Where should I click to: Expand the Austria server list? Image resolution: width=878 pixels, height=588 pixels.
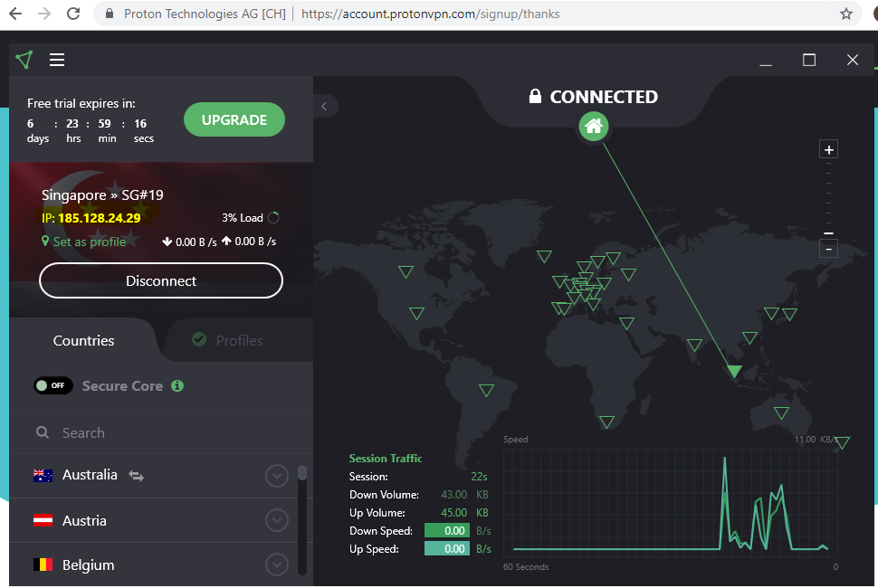click(x=277, y=520)
